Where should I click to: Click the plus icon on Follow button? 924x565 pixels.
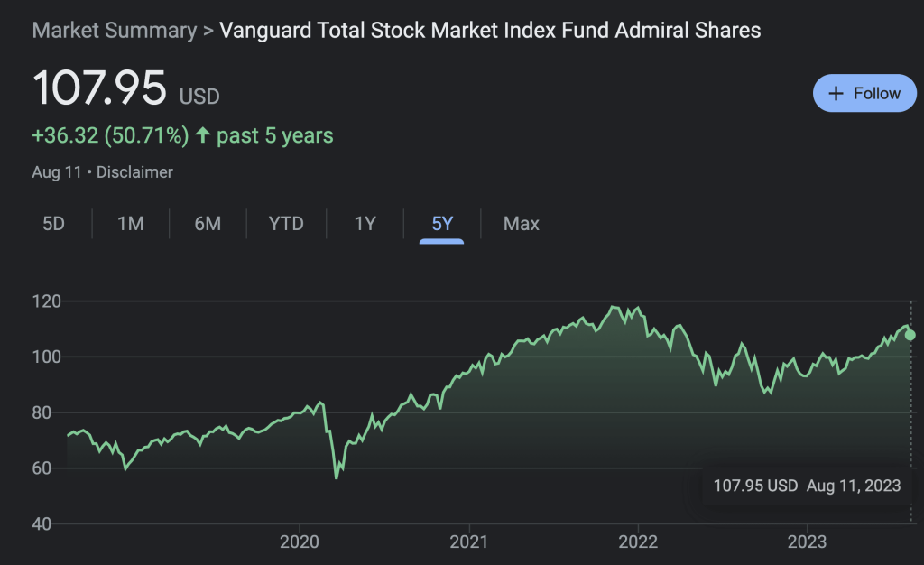[836, 94]
